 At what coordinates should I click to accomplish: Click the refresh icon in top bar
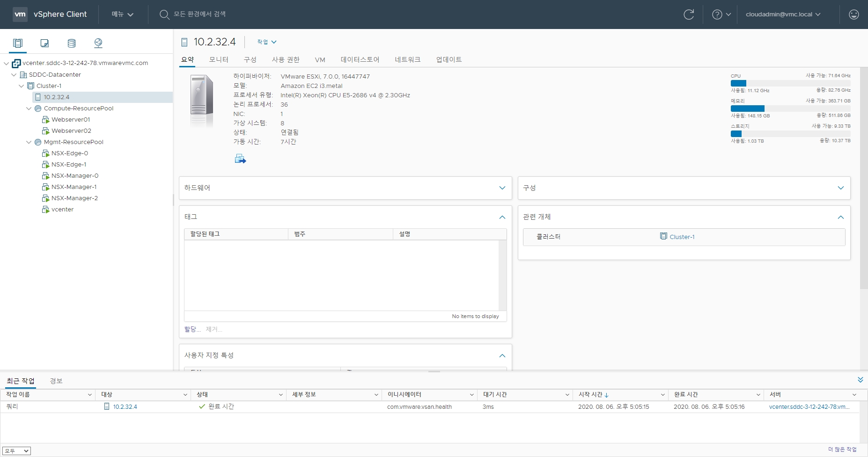click(x=689, y=15)
